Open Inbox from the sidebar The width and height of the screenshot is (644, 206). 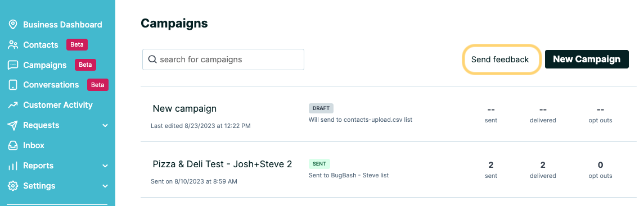(34, 145)
